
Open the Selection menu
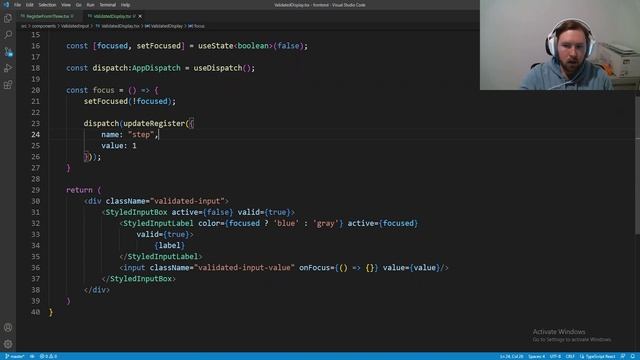[x=47, y=5]
